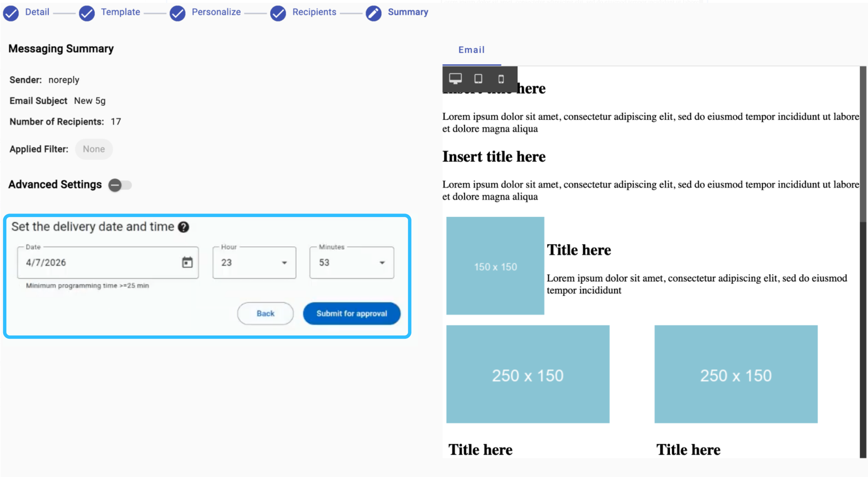Click the Detail step checkmark icon
Image resolution: width=868 pixels, height=477 pixels.
click(x=11, y=13)
